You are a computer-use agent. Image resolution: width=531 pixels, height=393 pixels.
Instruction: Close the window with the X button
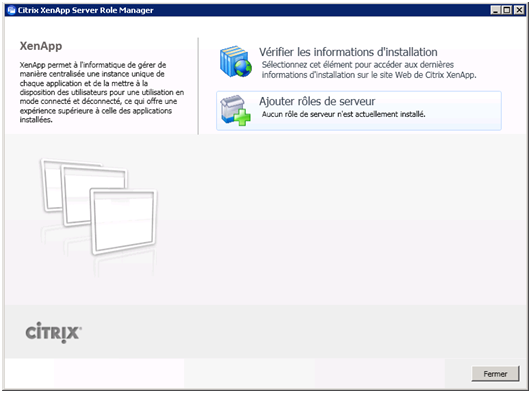tap(519, 10)
